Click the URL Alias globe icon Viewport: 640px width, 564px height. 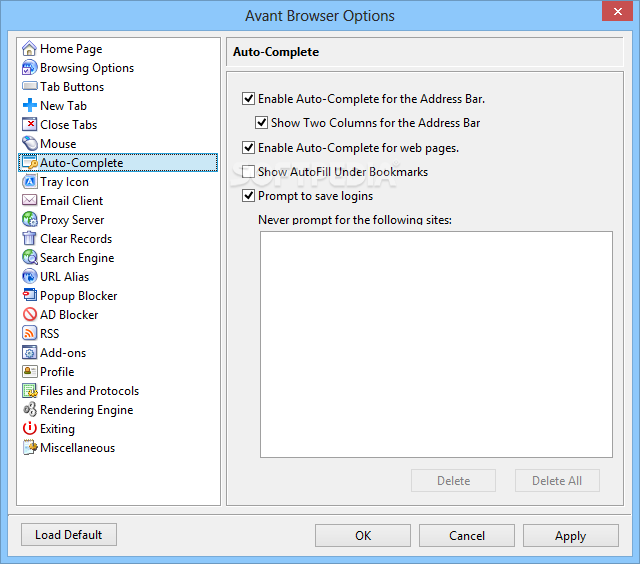tap(29, 276)
